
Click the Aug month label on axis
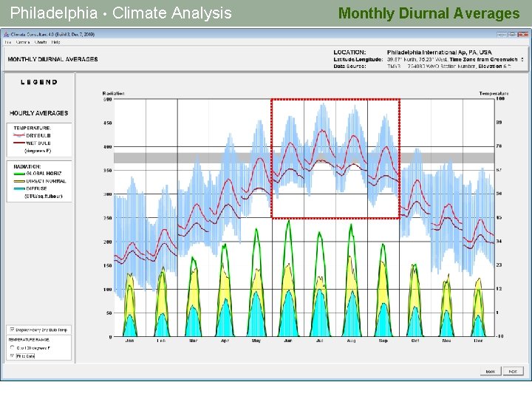point(351,341)
